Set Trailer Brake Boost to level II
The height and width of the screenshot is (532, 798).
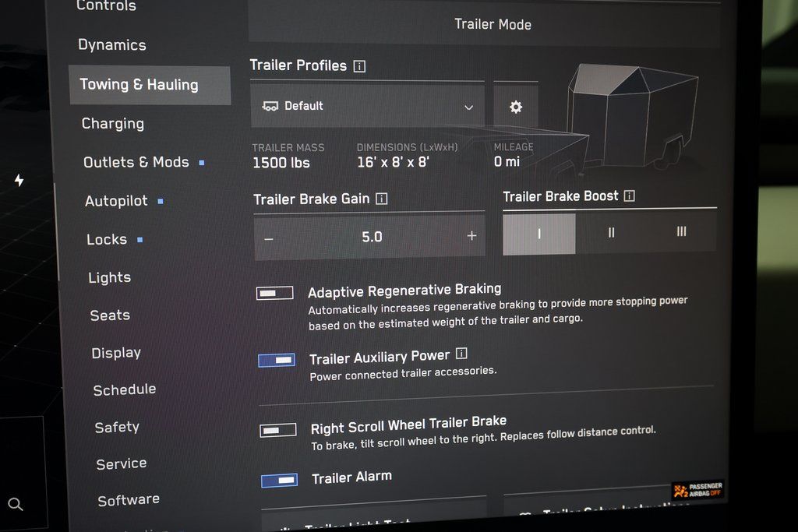click(611, 233)
